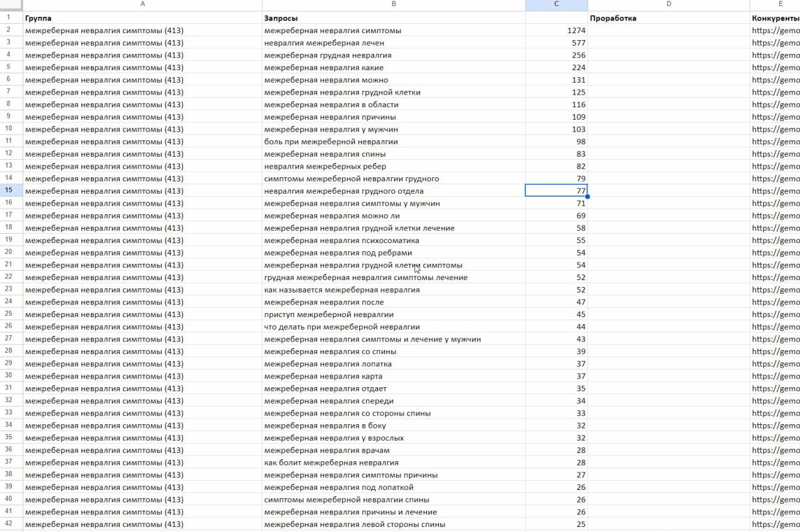
Task: Click cell 'как называется межреберная невралгия'
Action: point(394,289)
